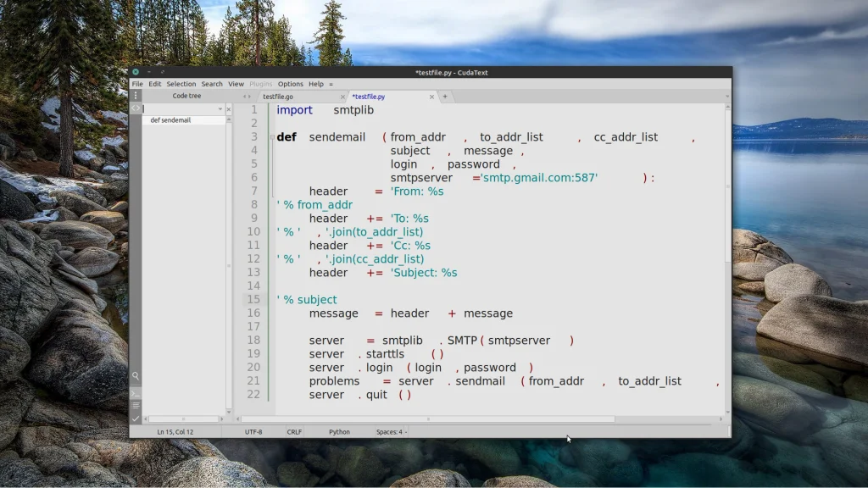Click the Code tree sidebar icon
Viewport: 868px width, 488px height.
tap(136, 108)
